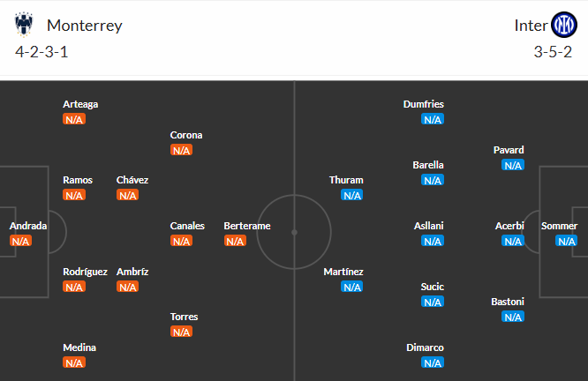Select goalkeeper Andrada's name
The width and height of the screenshot is (588, 381).
[x=28, y=226]
